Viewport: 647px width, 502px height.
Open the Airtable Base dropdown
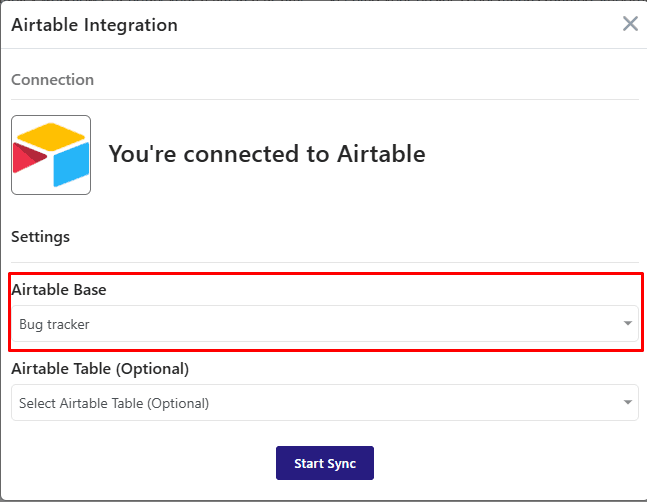click(325, 324)
